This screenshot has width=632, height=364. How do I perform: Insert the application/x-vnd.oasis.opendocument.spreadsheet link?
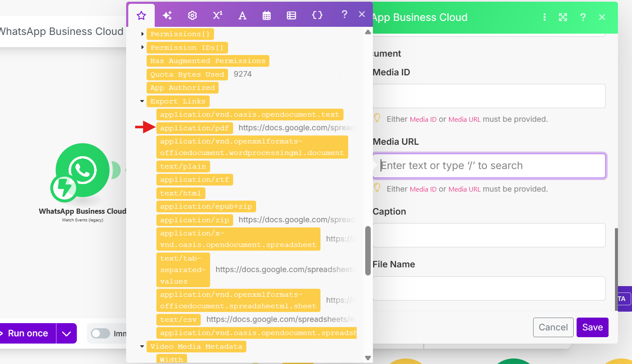pos(238,239)
